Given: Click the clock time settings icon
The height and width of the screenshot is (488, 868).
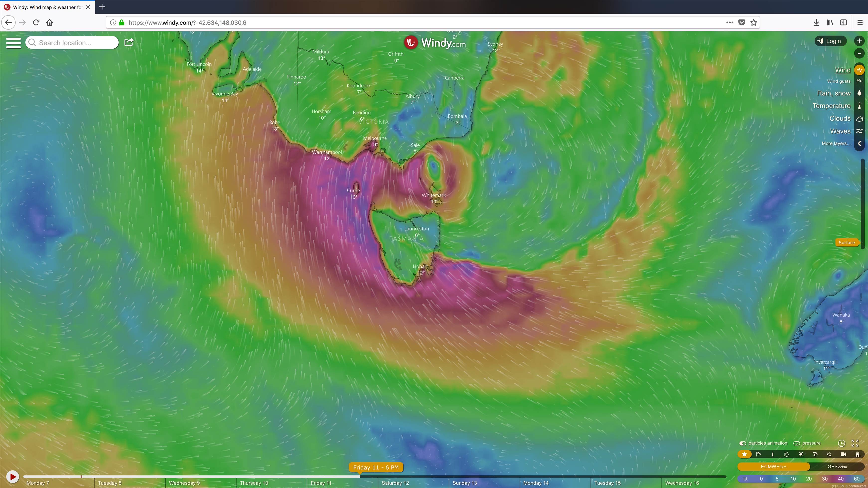Looking at the screenshot, I should 841,443.
